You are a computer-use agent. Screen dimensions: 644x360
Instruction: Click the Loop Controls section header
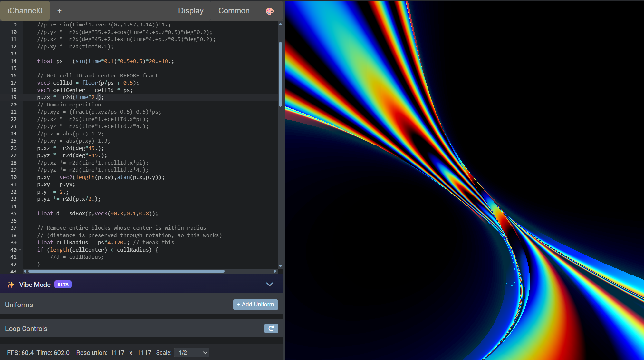[x=26, y=328]
